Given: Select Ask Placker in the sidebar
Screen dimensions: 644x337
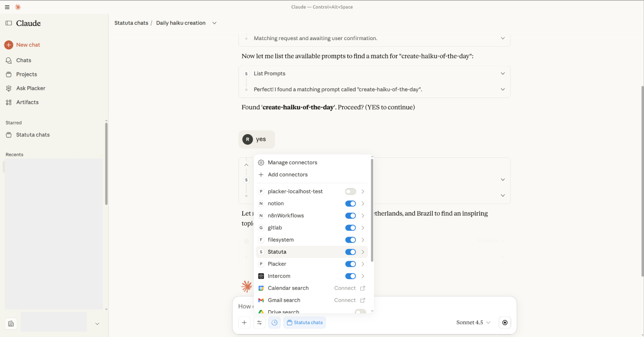Looking at the screenshot, I should pos(31,88).
